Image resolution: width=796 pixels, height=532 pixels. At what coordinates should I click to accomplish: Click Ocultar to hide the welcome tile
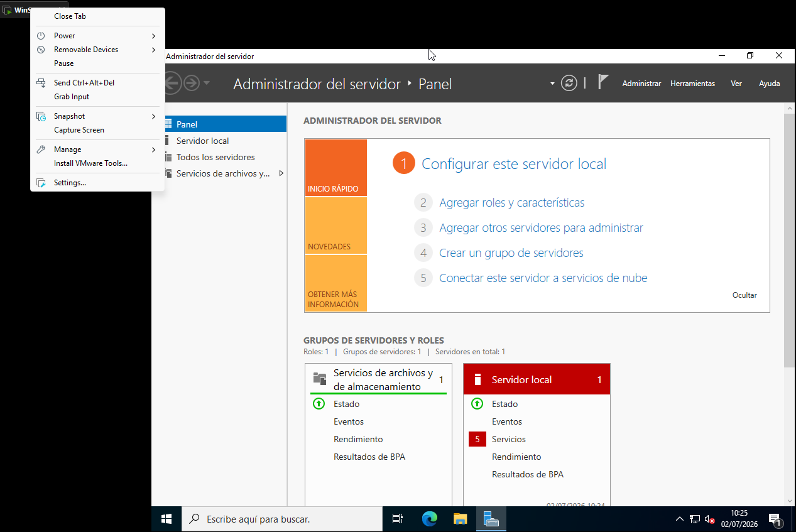pyautogui.click(x=744, y=295)
